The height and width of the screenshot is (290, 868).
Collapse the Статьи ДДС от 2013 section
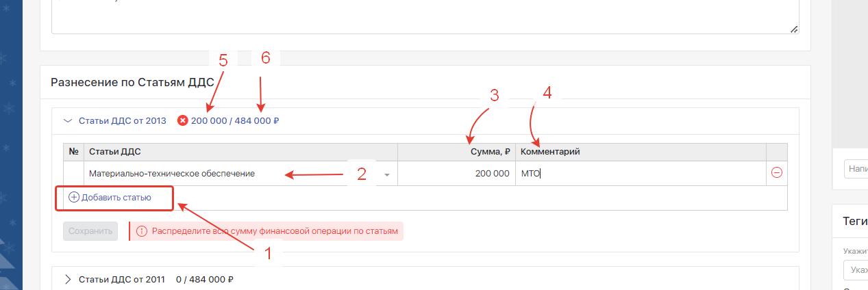[x=68, y=120]
